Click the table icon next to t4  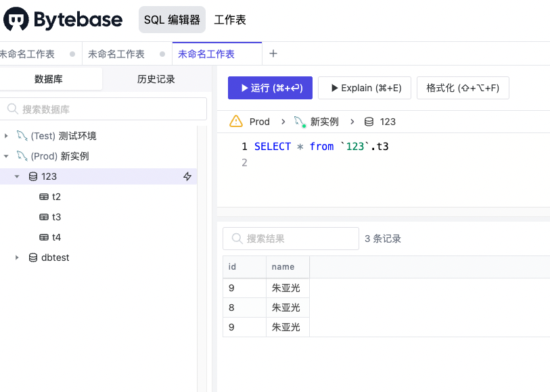point(44,237)
